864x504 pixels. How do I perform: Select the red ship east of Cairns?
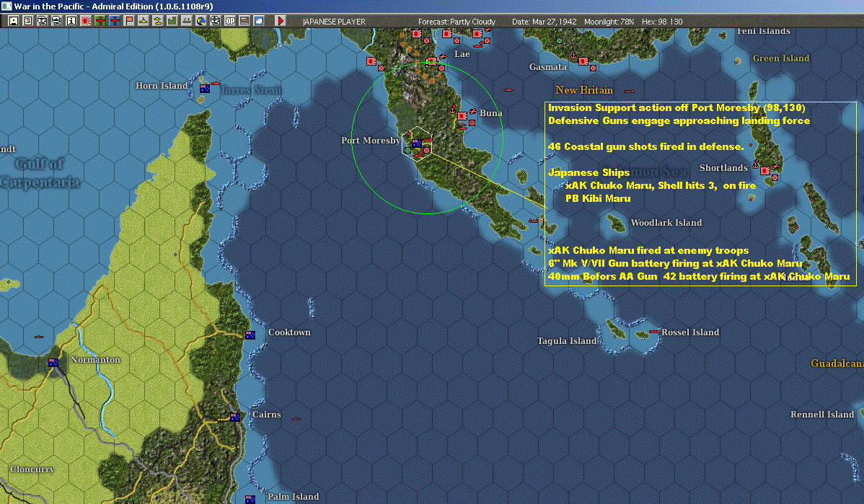pyautogui.click(x=296, y=419)
